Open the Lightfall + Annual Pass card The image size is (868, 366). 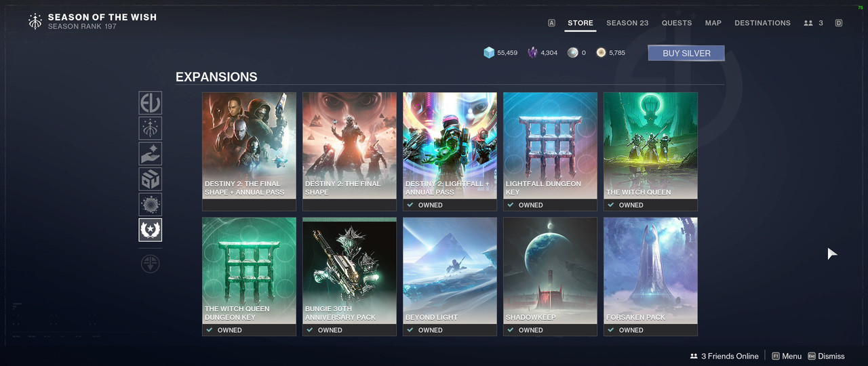(450, 151)
